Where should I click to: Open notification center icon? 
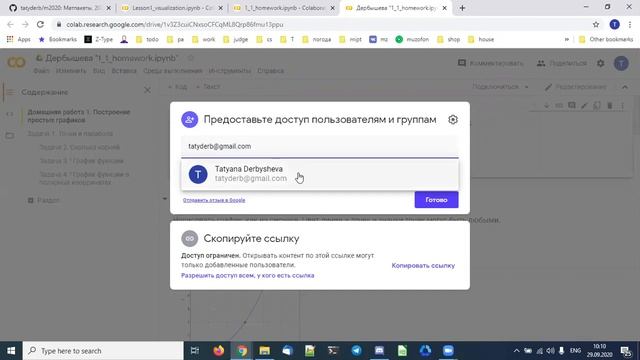(626, 351)
